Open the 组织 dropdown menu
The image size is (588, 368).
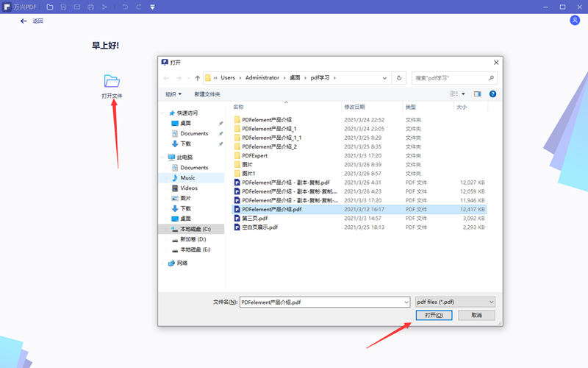click(x=173, y=94)
